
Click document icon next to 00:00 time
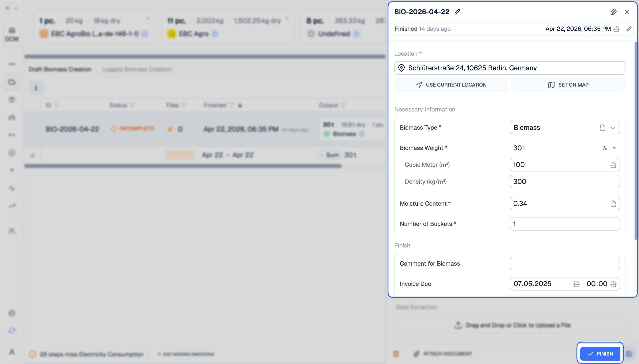613,284
